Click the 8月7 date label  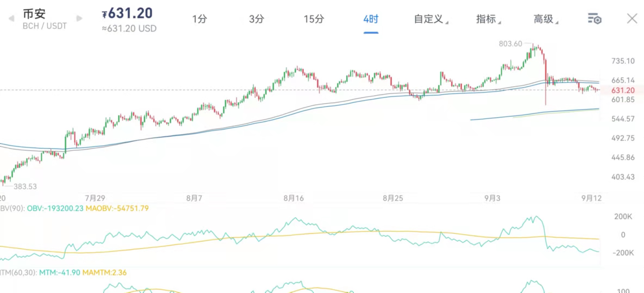(x=194, y=198)
